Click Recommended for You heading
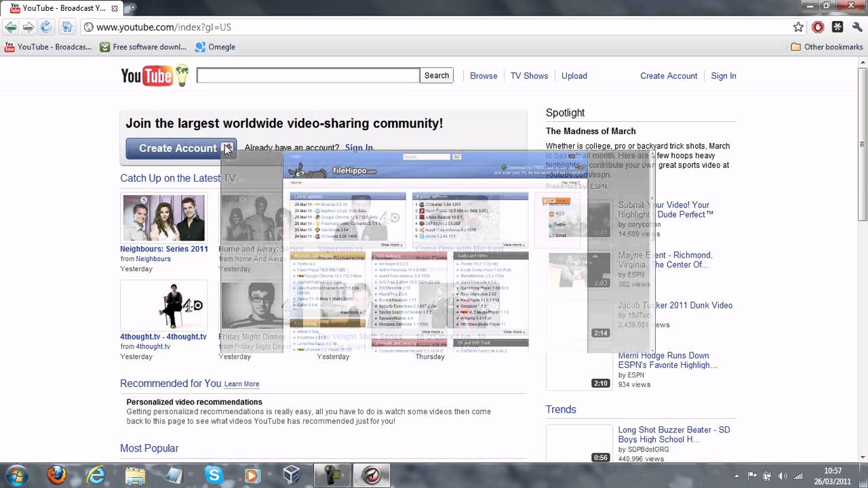This screenshot has height=488, width=868. 170,384
